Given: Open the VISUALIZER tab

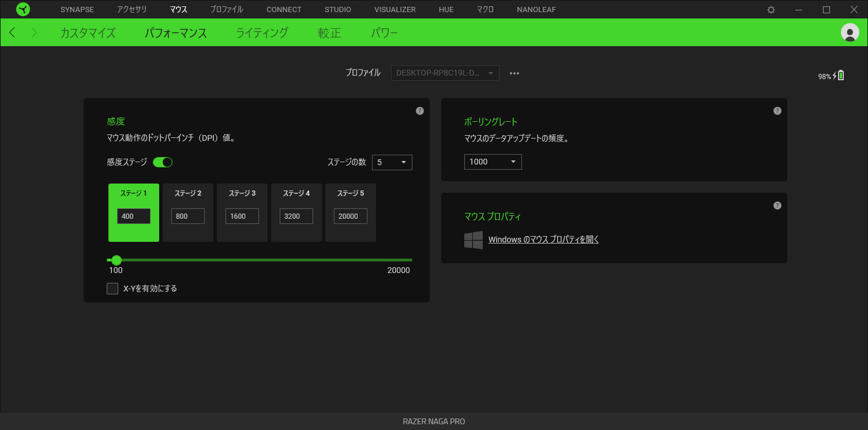Looking at the screenshot, I should click(x=394, y=10).
